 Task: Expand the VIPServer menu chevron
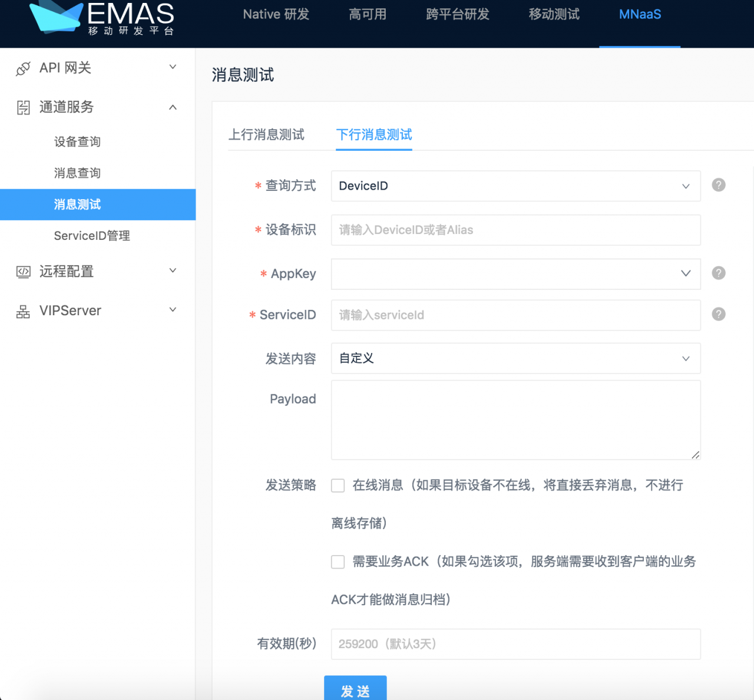173,310
